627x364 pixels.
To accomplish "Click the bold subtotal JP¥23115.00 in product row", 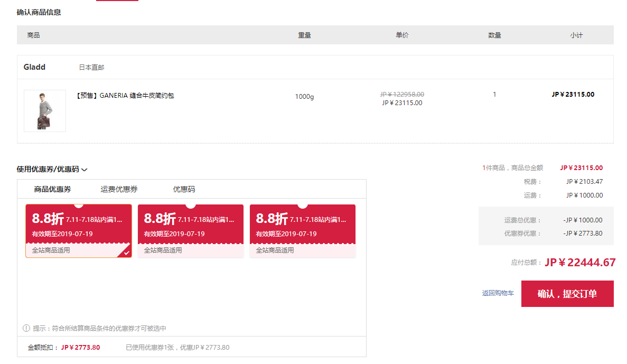I will coord(573,95).
